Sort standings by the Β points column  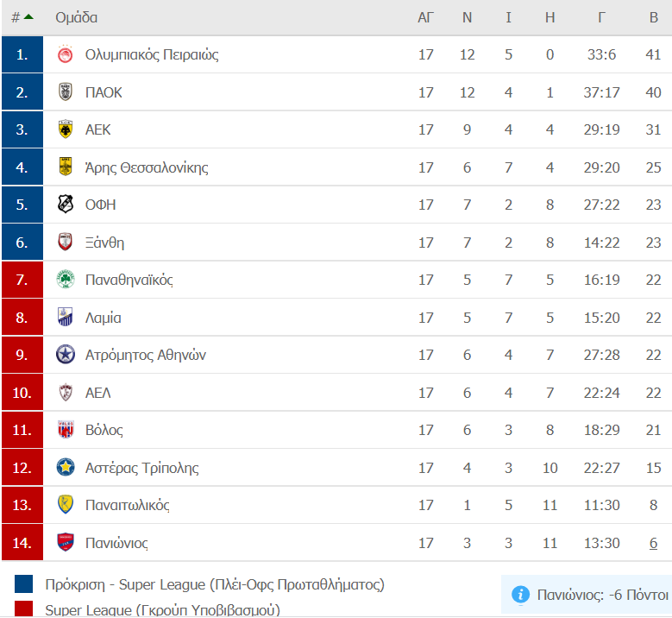pyautogui.click(x=653, y=17)
